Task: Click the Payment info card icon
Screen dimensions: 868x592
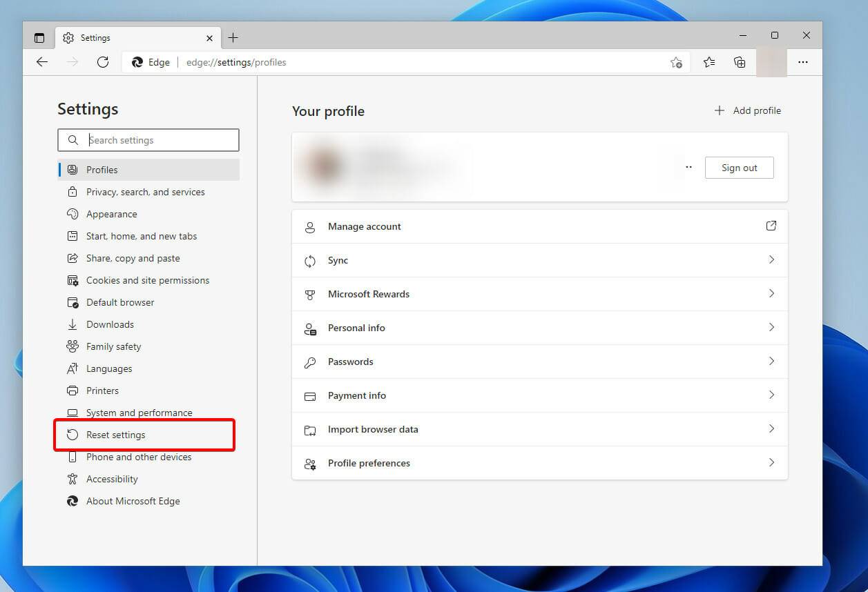Action: 310,396
